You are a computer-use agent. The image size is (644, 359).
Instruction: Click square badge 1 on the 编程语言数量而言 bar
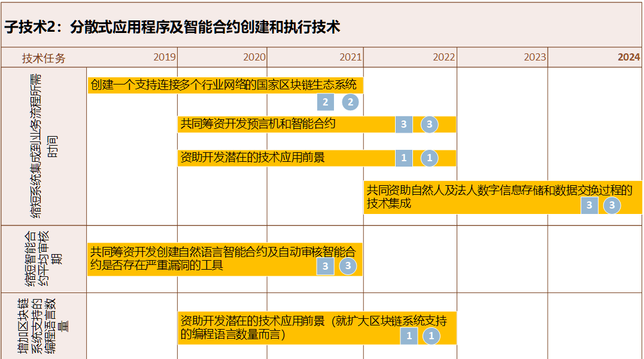coord(409,336)
